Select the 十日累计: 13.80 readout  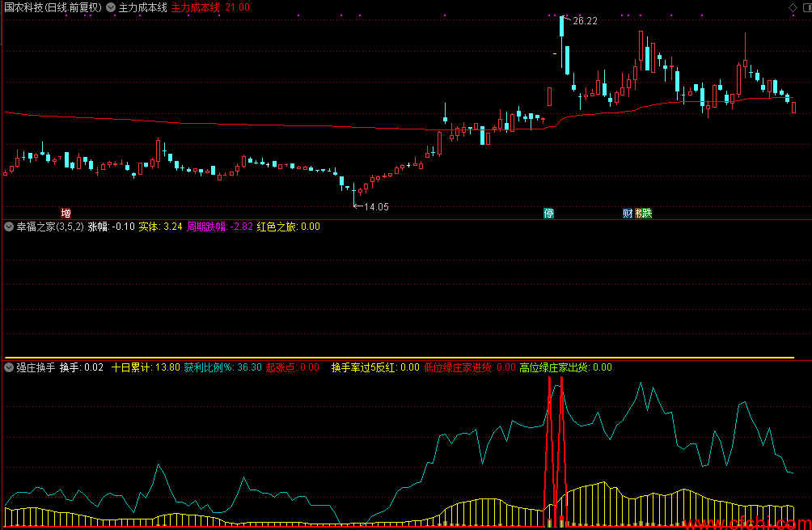point(146,367)
